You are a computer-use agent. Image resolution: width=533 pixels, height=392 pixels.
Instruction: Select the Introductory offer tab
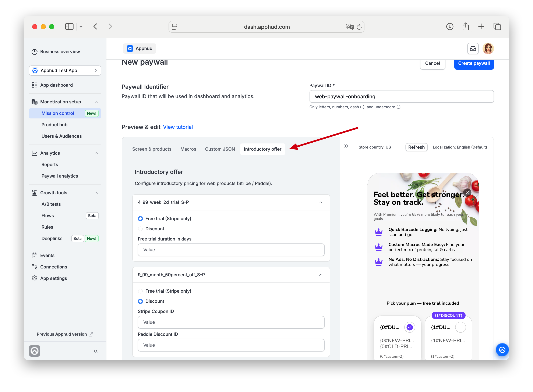point(262,149)
